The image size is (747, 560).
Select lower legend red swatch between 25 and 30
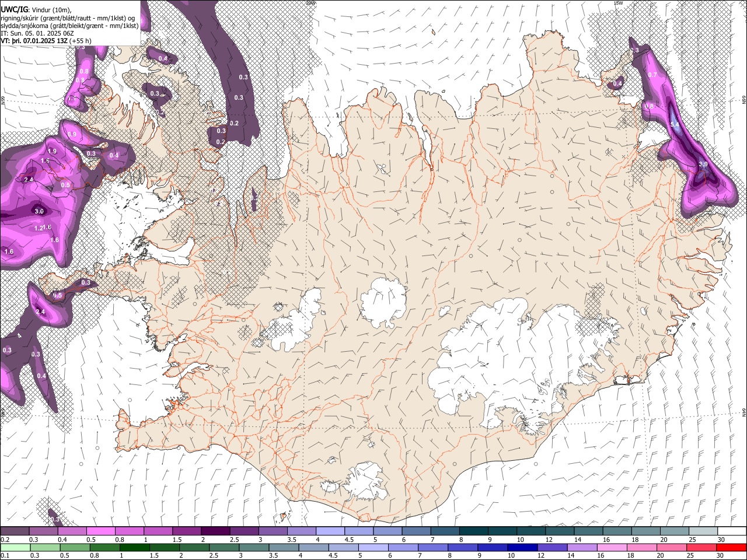pyautogui.click(x=702, y=547)
